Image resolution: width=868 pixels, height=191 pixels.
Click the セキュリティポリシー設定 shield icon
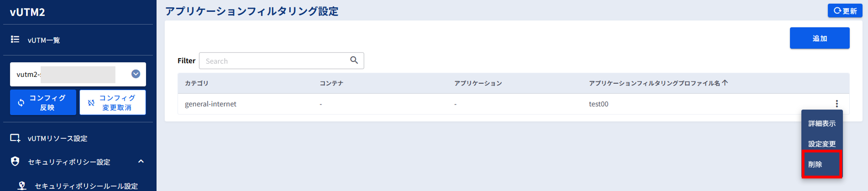(x=15, y=161)
